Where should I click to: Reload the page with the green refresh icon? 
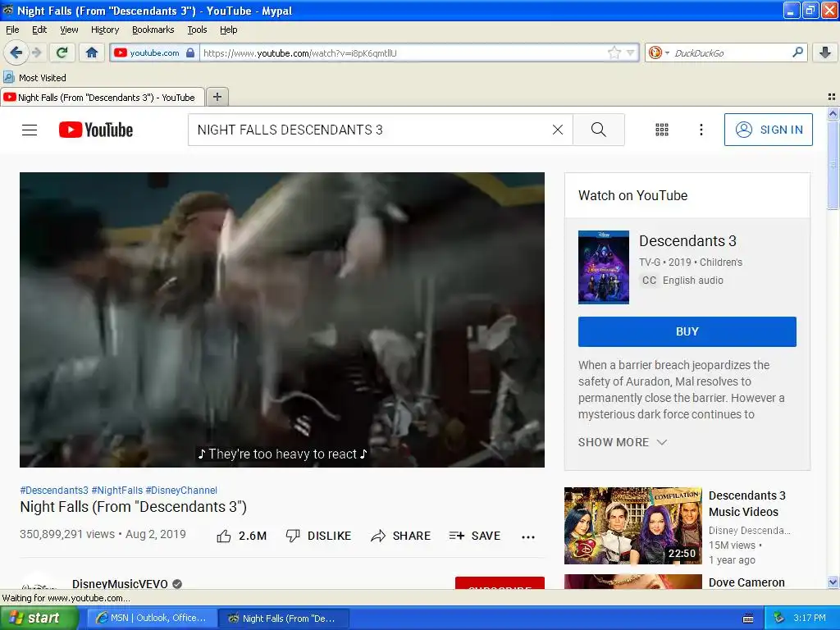[x=62, y=52]
